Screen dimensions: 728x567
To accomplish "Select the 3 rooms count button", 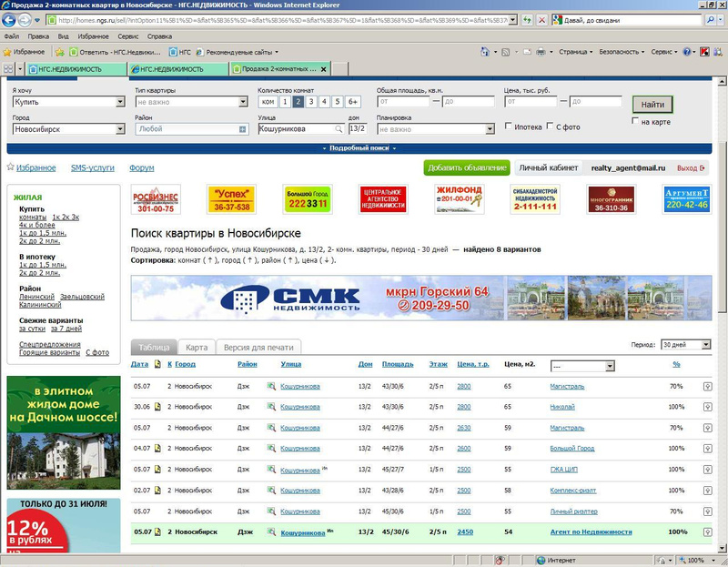I will pos(311,102).
